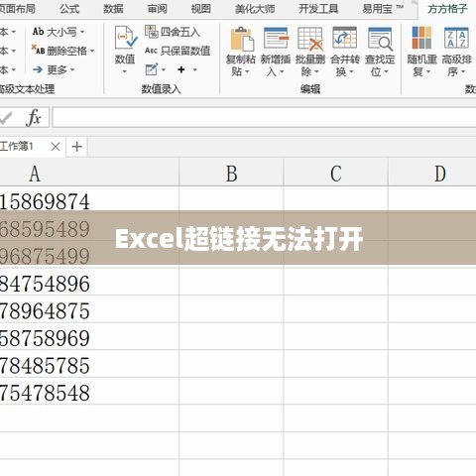Screen dimensions: 476x476
Task: Select cell containing 75478548
Action: click(x=89, y=392)
